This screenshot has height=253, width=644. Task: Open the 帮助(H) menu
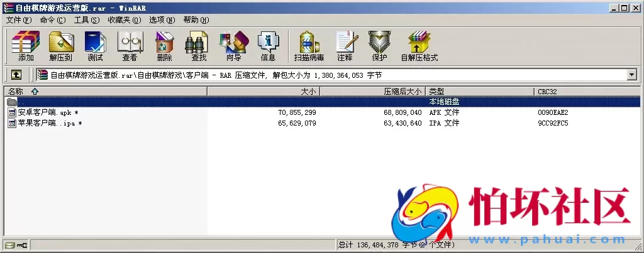(x=196, y=20)
